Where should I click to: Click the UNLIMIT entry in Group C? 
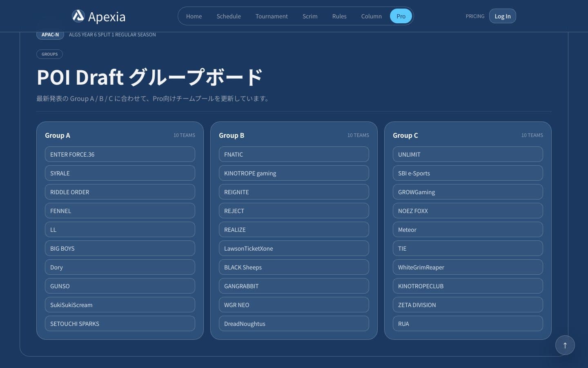468,154
